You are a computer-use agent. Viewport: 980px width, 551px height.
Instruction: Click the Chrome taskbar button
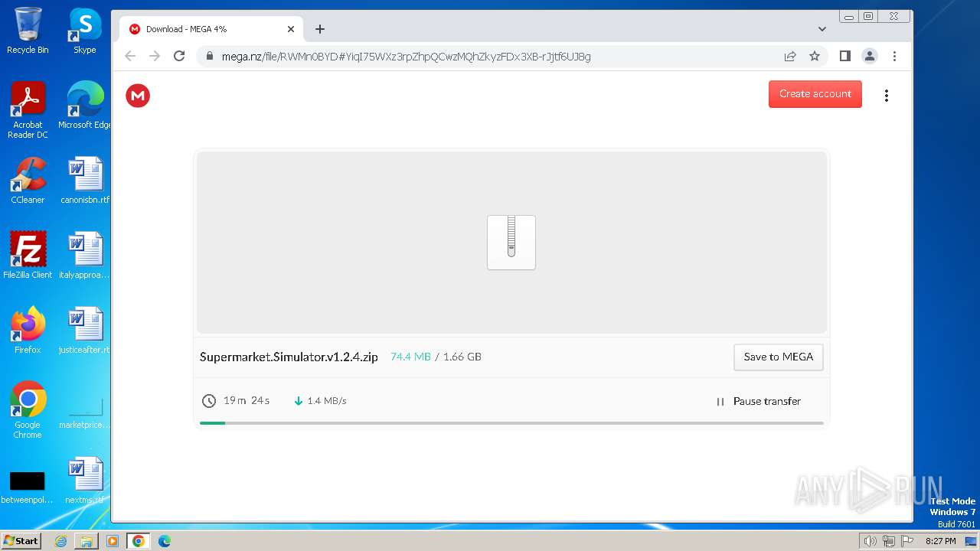click(139, 541)
